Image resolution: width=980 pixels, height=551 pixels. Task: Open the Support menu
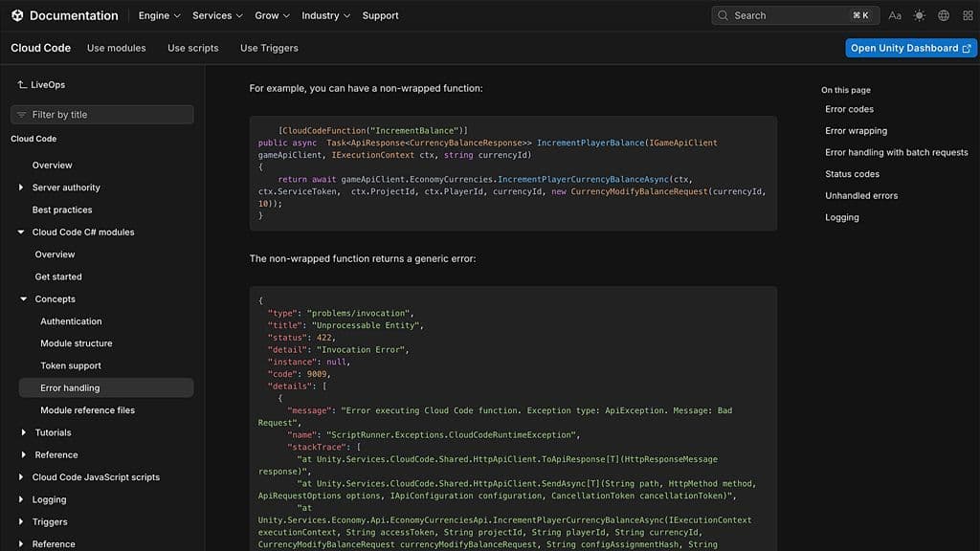[379, 15]
